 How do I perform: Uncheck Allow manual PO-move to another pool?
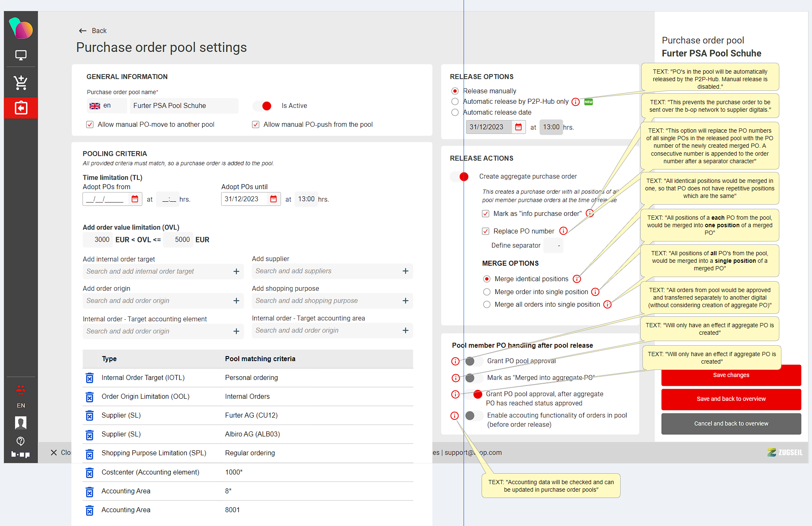point(90,125)
